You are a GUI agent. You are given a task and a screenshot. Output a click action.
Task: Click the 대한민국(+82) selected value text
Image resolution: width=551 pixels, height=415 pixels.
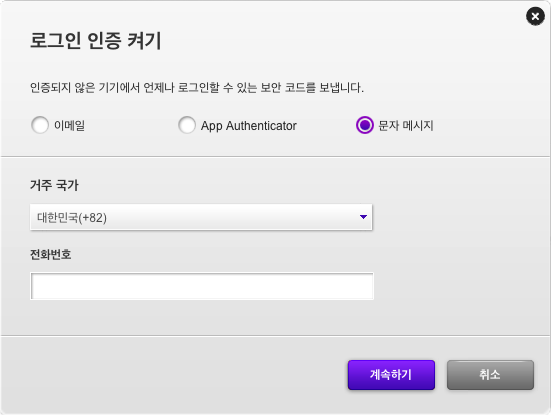tap(72, 218)
